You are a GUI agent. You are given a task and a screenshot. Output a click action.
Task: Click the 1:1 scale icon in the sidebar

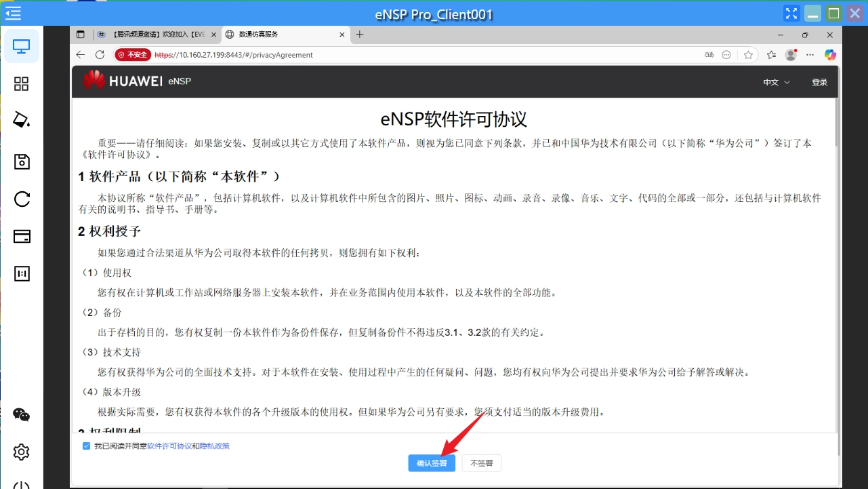coord(22,273)
